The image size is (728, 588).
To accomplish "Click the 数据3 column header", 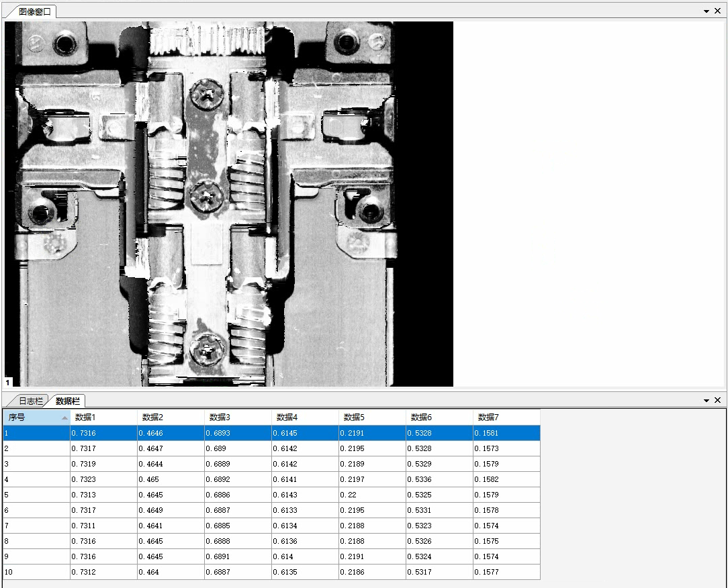I will click(x=238, y=418).
